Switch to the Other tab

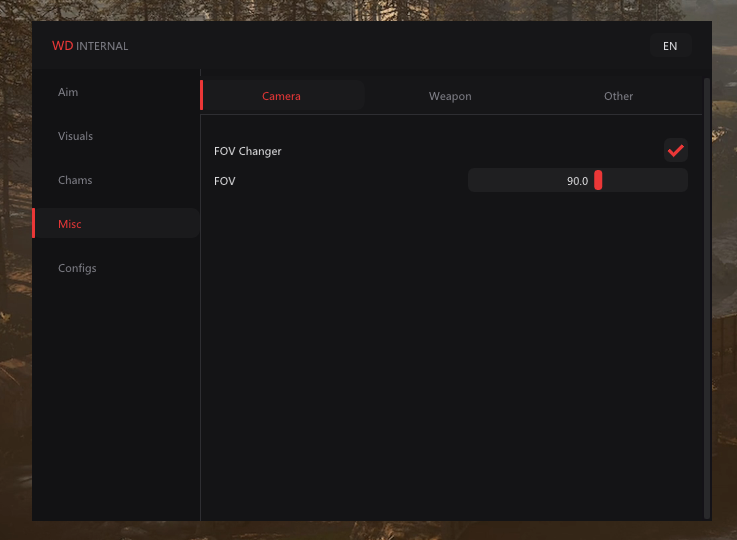pos(618,96)
